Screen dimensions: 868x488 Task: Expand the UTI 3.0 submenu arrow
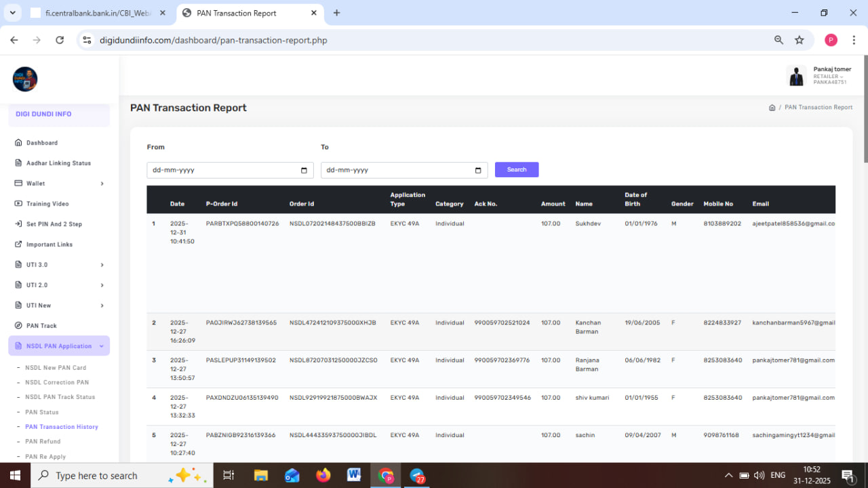[102, 265]
